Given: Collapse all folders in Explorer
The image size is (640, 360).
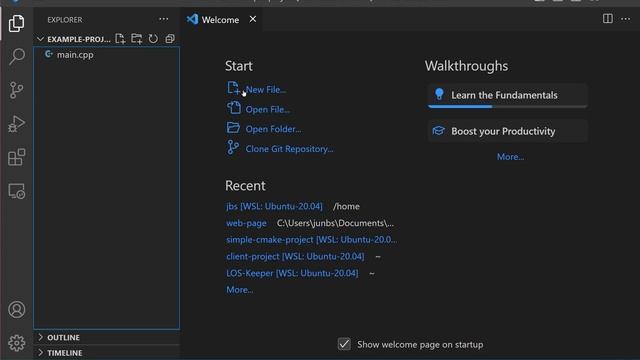Looking at the screenshot, I should 170,39.
